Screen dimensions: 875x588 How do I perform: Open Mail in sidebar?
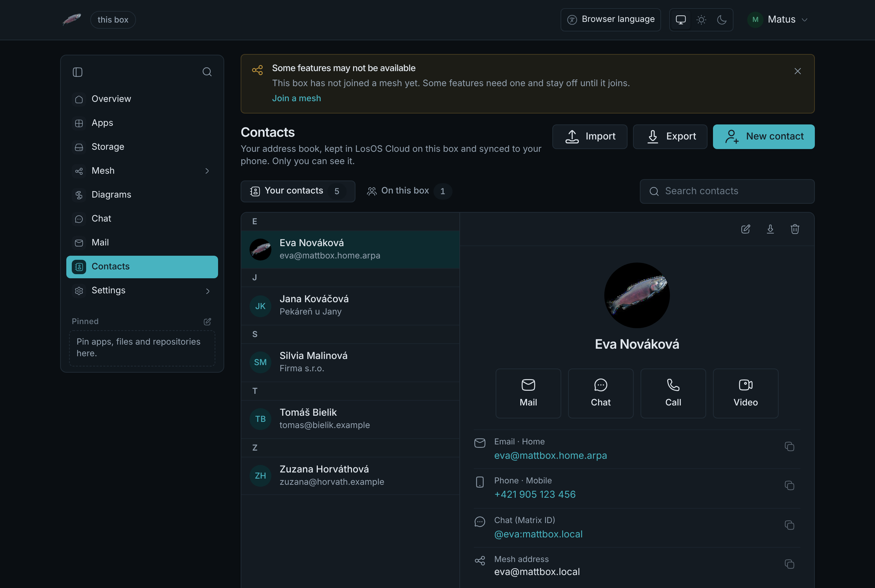[142, 243]
